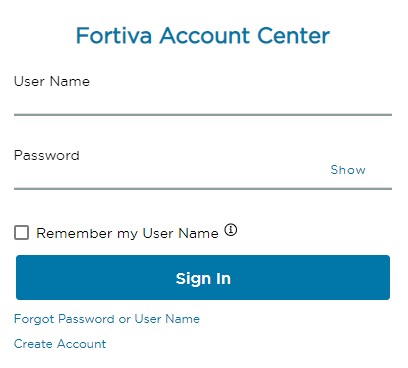Viewport: 408px width, 368px height.
Task: Focus the User Name input field
Action: coord(203,103)
